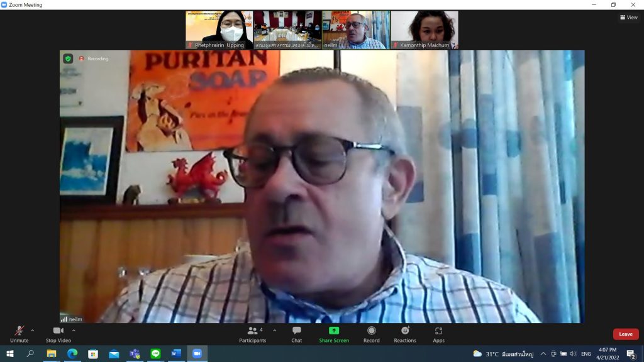
Task: Unmute the microphone
Action: pyautogui.click(x=19, y=334)
